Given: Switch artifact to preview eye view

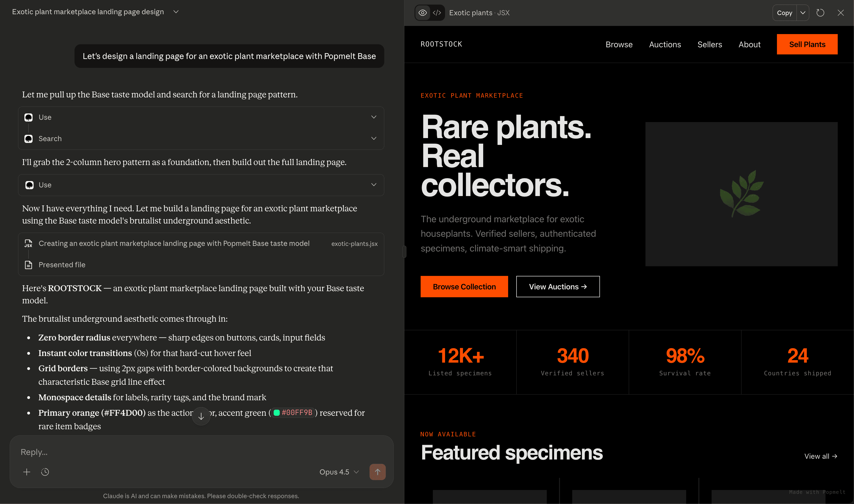Looking at the screenshot, I should click(x=422, y=13).
